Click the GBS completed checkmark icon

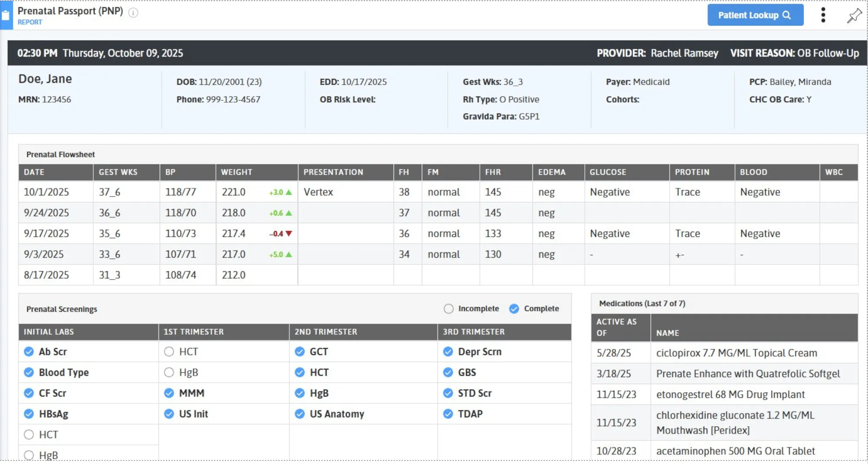448,372
